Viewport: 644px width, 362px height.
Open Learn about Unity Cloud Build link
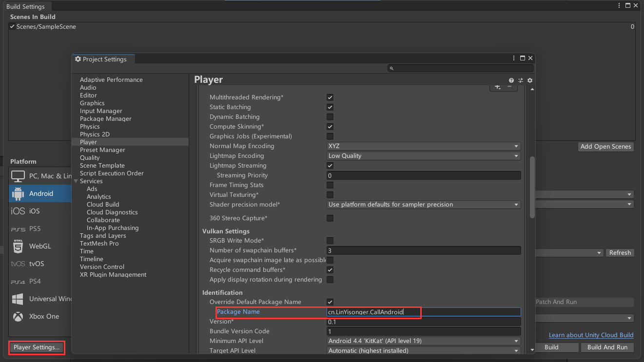coord(591,335)
